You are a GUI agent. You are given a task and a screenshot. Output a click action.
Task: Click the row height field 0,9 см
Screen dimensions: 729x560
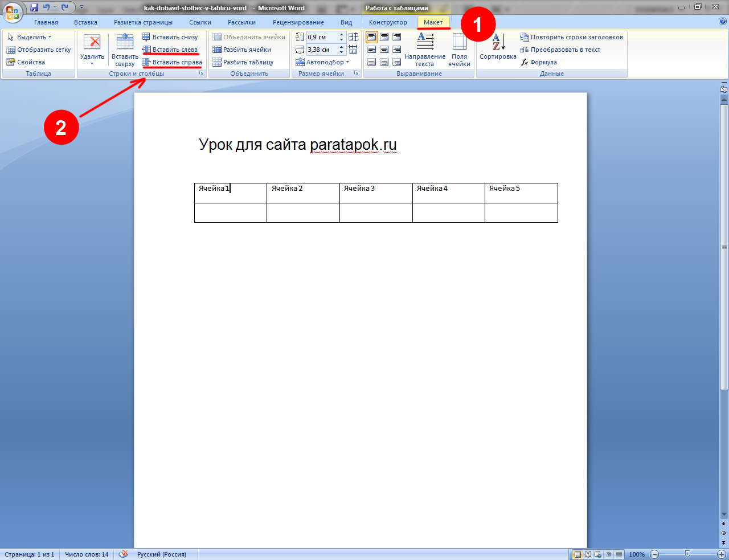tap(322, 37)
